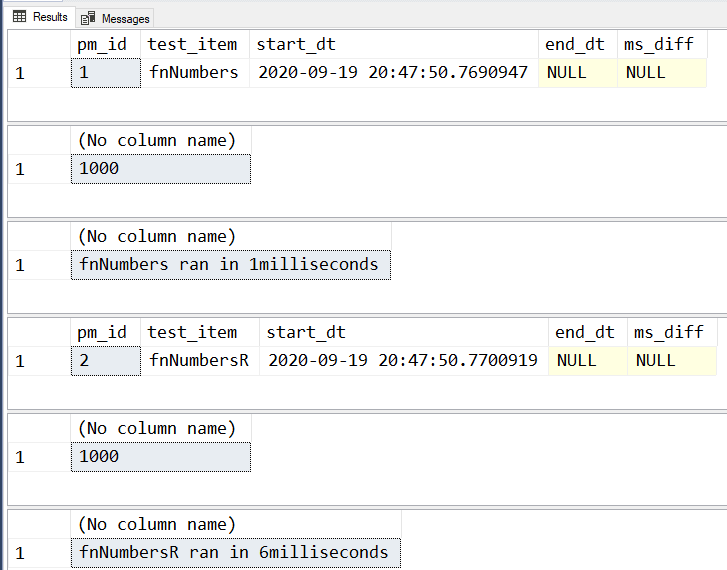
Task: Click the test_item column header above fnNumbers
Action: click(193, 44)
